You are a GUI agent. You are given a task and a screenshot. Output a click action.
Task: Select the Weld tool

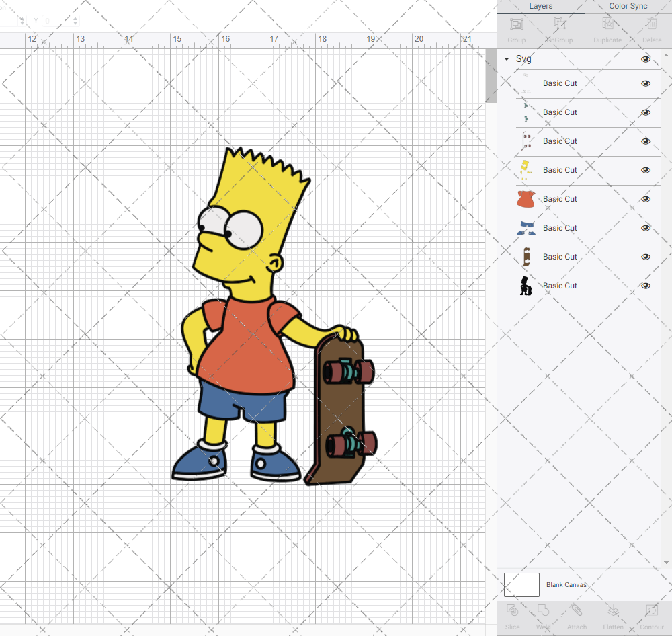coord(543,610)
